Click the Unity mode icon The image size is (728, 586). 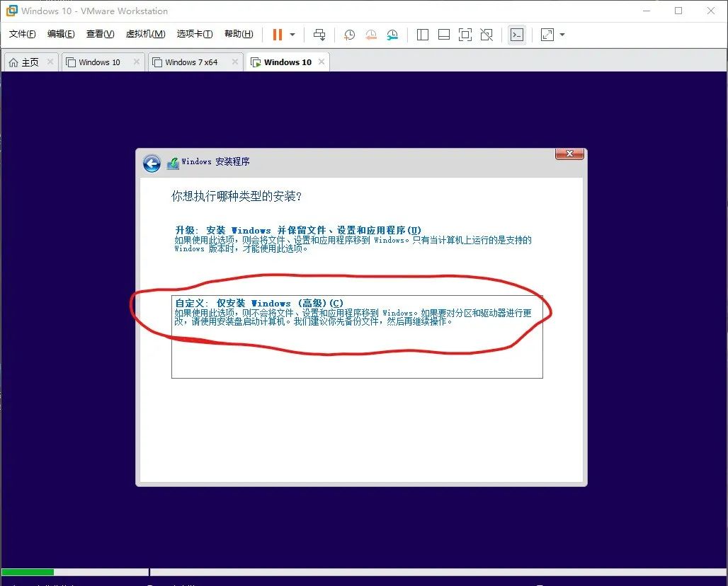pos(486,34)
